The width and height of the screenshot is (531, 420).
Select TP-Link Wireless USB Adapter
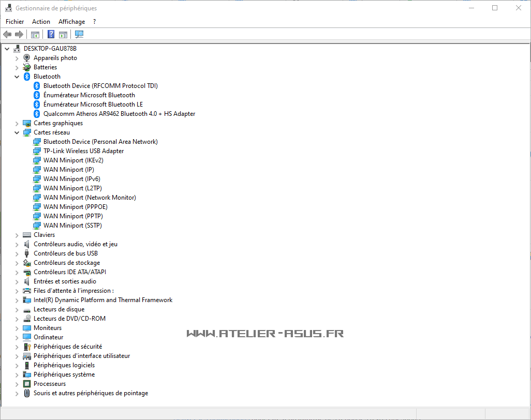point(84,151)
